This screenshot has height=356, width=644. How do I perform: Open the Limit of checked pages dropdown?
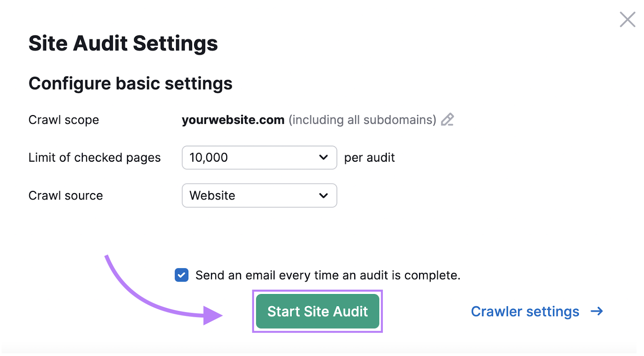[x=259, y=157]
